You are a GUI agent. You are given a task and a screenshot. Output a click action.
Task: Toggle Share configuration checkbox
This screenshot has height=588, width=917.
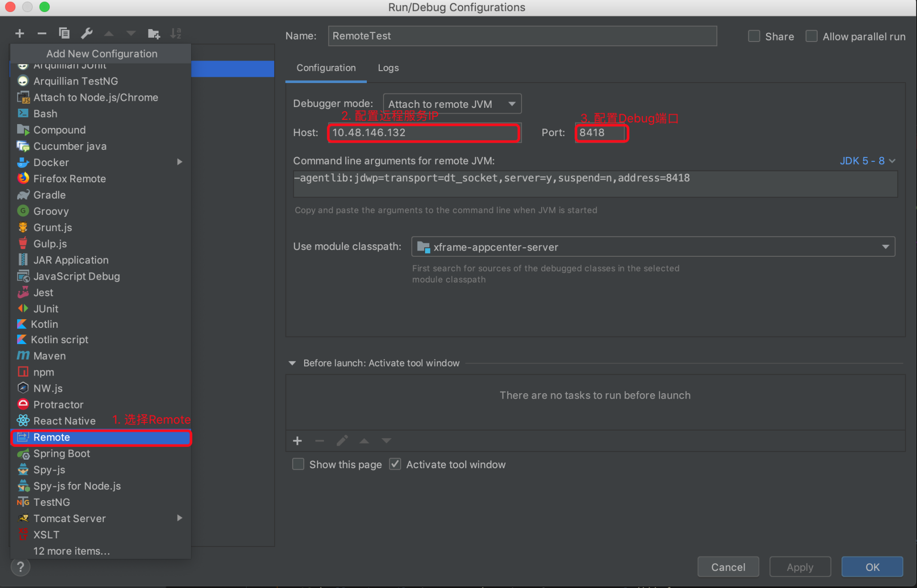[753, 36]
